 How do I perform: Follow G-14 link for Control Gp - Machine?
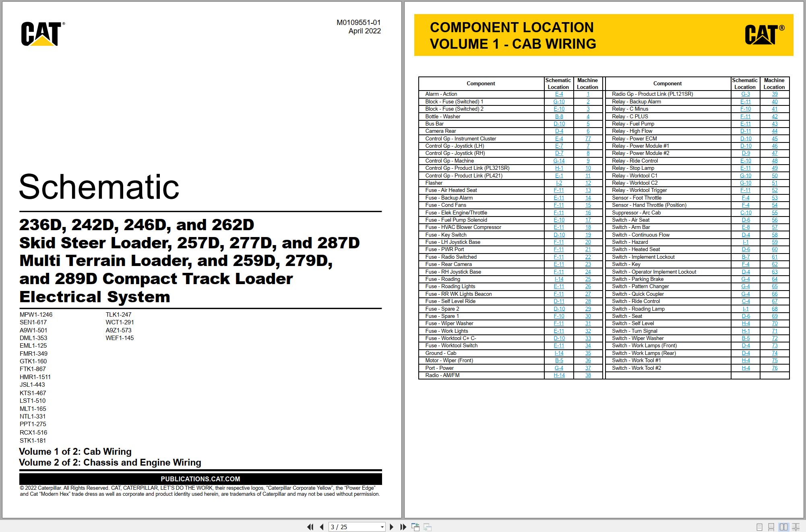click(559, 161)
